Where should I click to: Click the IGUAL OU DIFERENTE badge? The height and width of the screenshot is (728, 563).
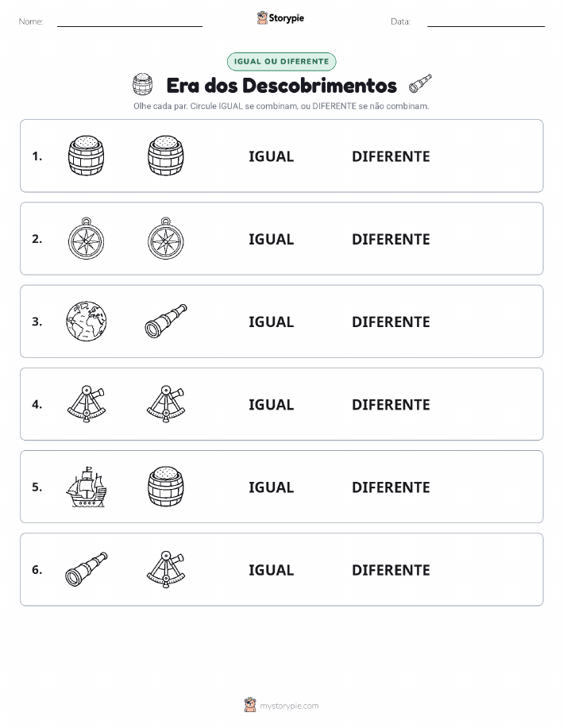281,61
